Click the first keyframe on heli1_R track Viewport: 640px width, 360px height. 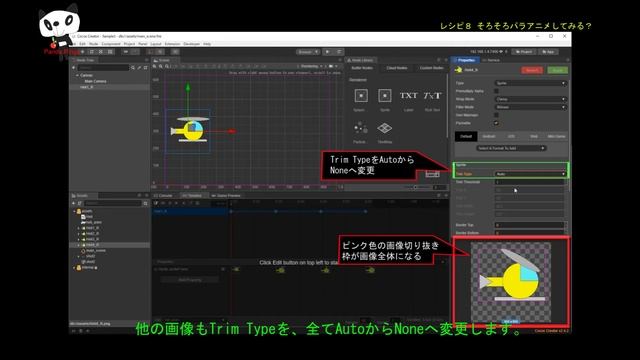[231, 211]
